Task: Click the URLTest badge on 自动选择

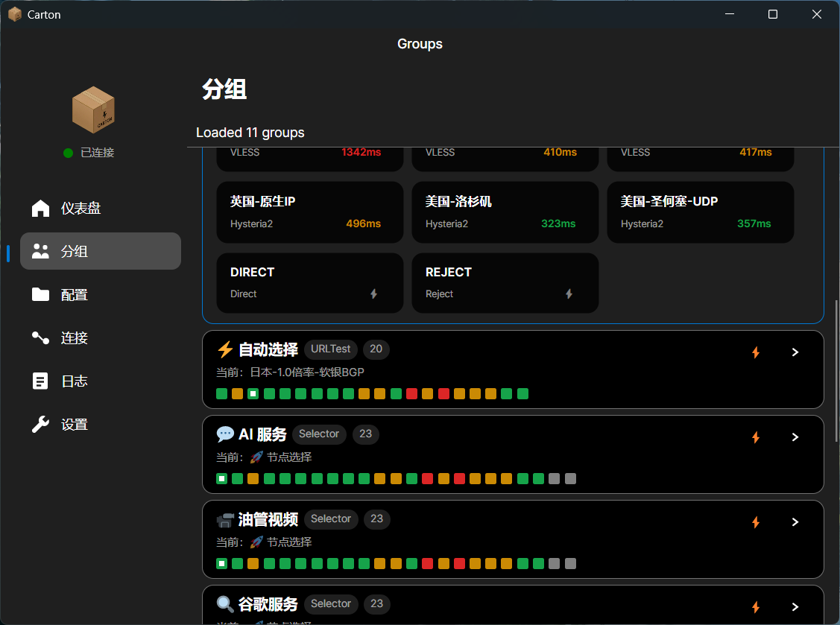Action: tap(330, 349)
